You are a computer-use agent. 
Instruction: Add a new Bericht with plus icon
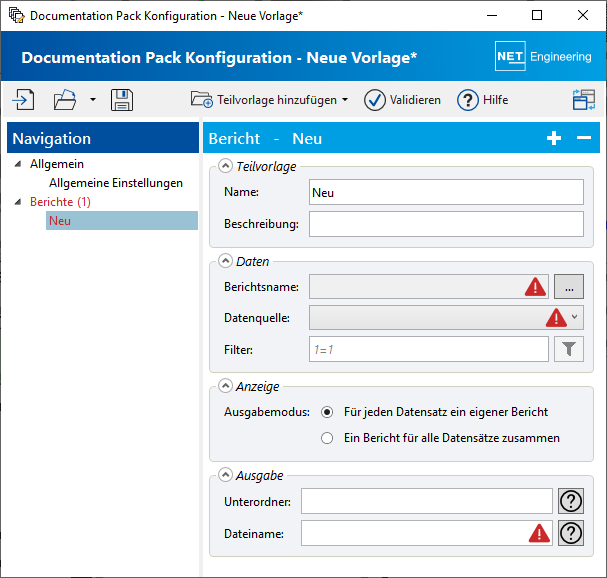pyautogui.click(x=554, y=138)
